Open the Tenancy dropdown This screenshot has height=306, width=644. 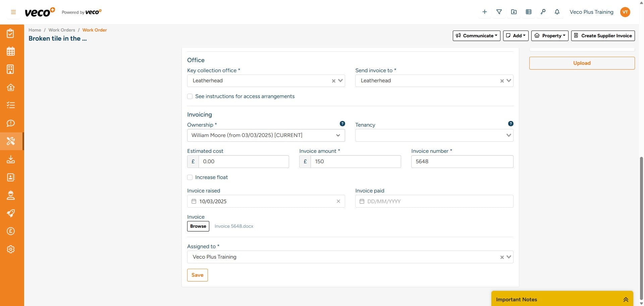tap(508, 135)
